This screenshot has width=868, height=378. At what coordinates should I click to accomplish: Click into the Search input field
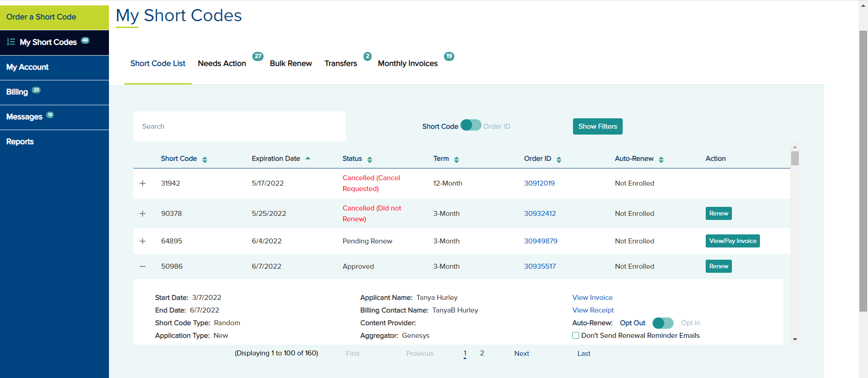click(x=240, y=126)
